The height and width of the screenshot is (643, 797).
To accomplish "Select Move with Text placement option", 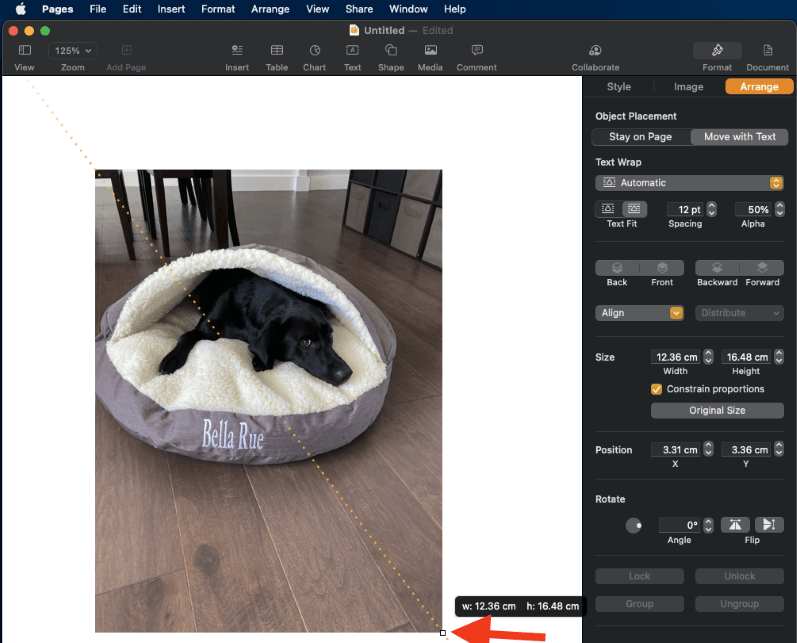I will pyautogui.click(x=739, y=137).
